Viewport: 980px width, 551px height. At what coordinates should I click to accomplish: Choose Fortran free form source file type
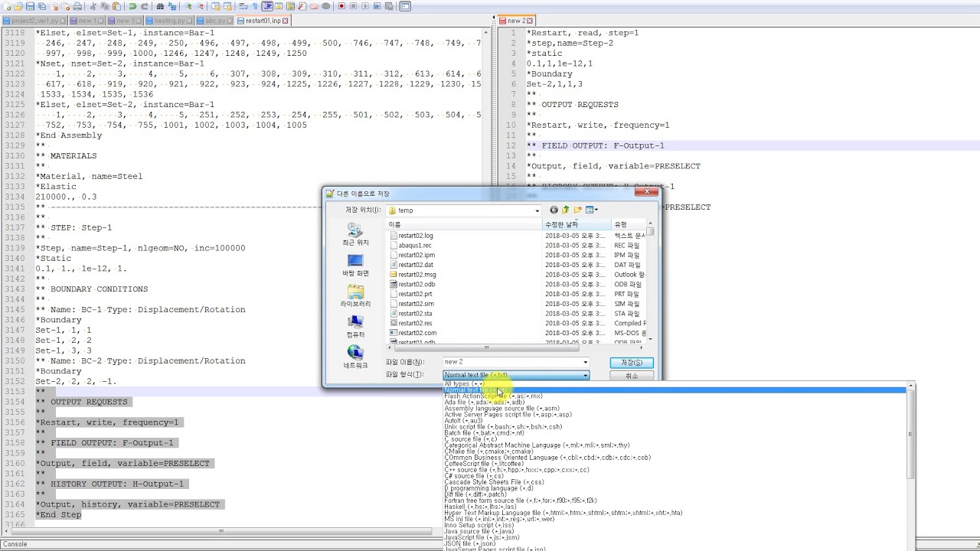pyautogui.click(x=675, y=500)
